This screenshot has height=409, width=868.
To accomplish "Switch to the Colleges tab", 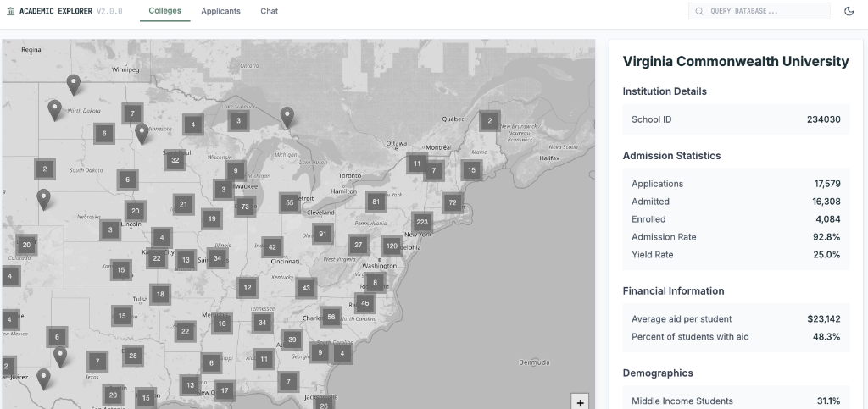I will point(165,10).
